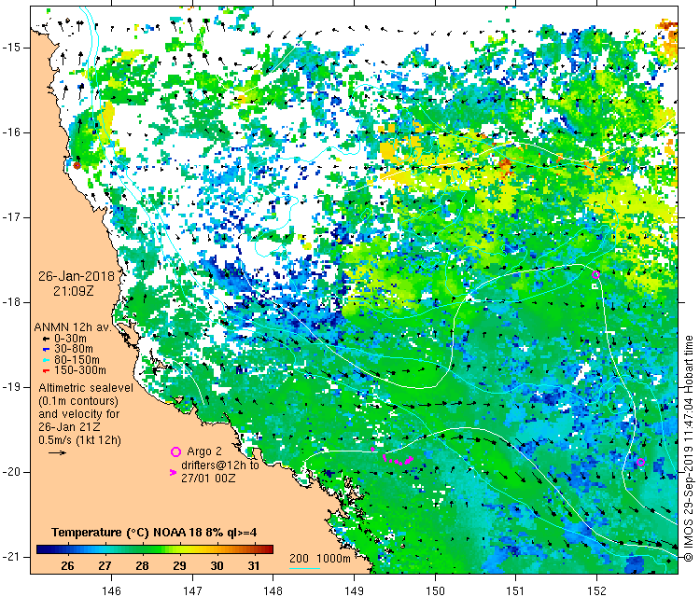Click the -18 latitude axis label
Image resolution: width=700 pixels, height=597 pixels.
tap(16, 301)
